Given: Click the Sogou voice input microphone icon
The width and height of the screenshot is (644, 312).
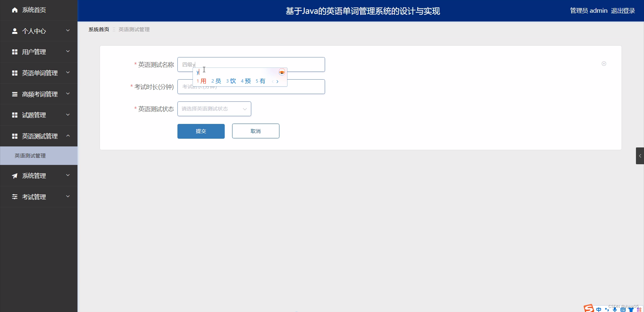Looking at the screenshot, I should click(x=615, y=309).
